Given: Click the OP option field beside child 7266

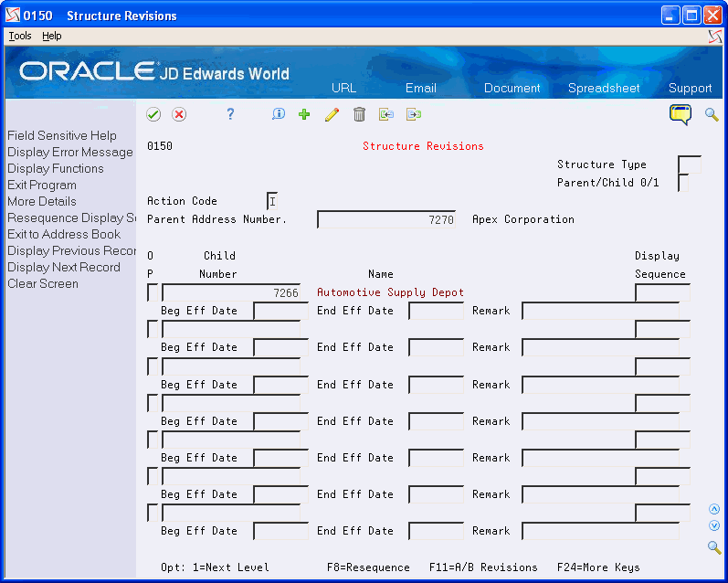Looking at the screenshot, I should (153, 292).
